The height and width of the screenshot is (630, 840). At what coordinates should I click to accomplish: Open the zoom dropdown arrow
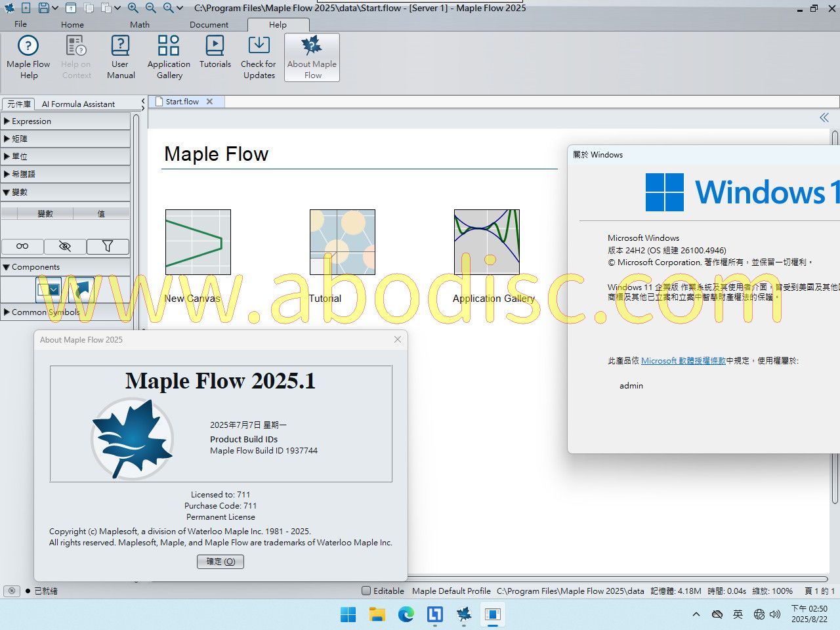tap(180, 8)
